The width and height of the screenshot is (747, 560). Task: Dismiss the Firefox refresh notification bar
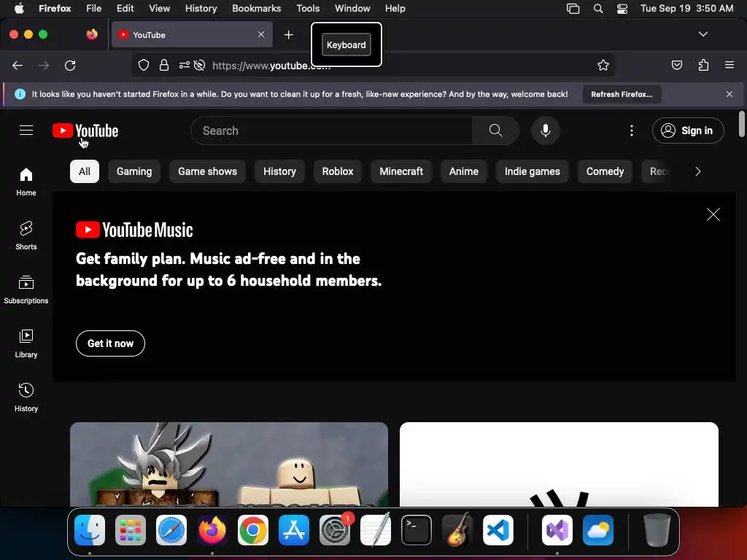(x=729, y=94)
